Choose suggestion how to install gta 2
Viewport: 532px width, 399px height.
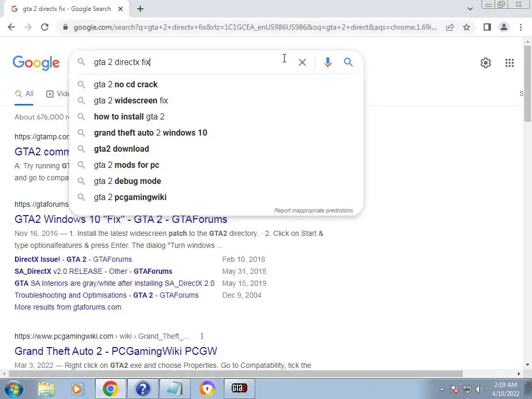coord(216,116)
